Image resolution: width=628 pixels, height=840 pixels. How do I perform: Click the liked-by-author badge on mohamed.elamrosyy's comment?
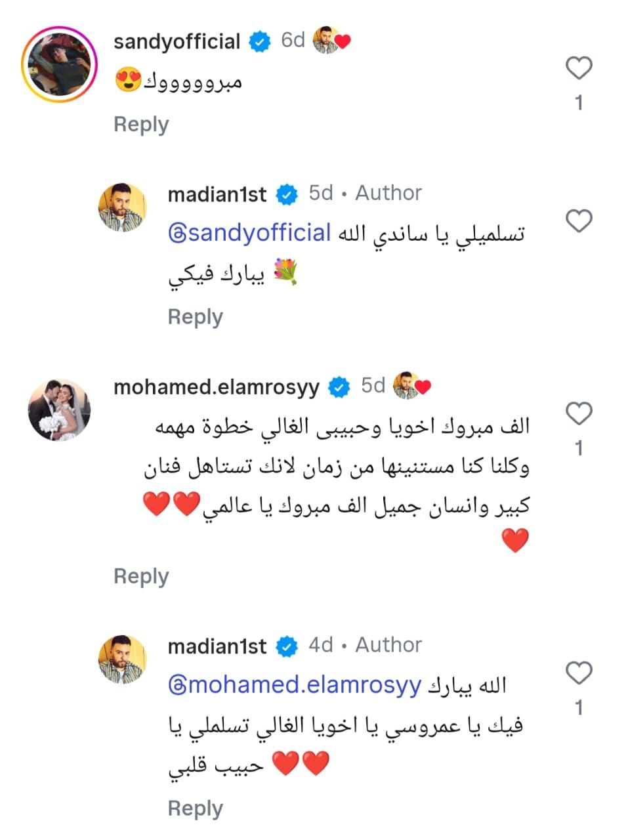[x=411, y=387]
